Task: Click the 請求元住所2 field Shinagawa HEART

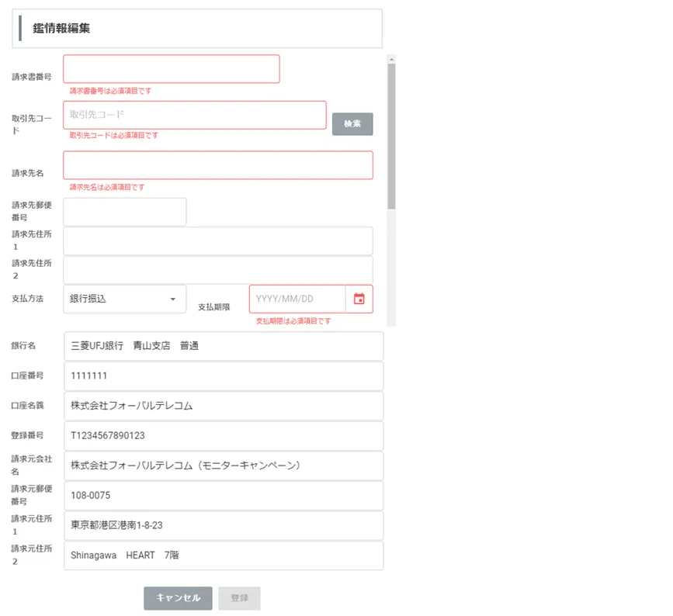Action: (x=224, y=555)
